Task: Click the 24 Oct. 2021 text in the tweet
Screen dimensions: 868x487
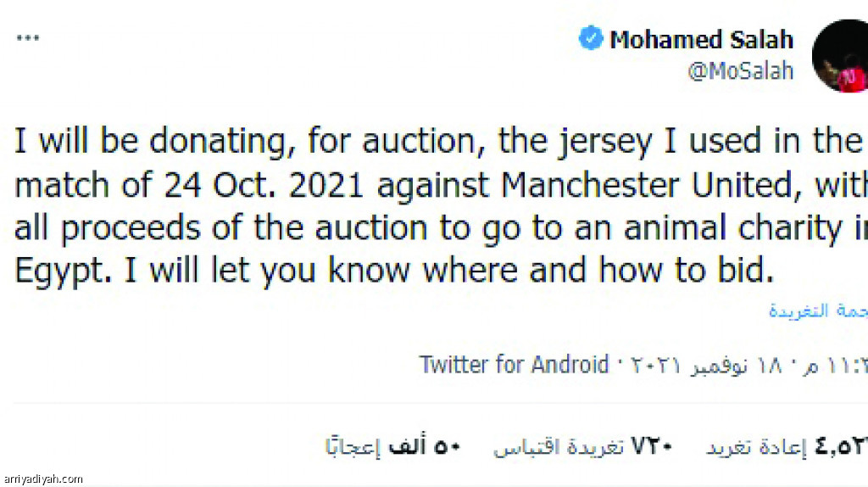Action: 263,184
